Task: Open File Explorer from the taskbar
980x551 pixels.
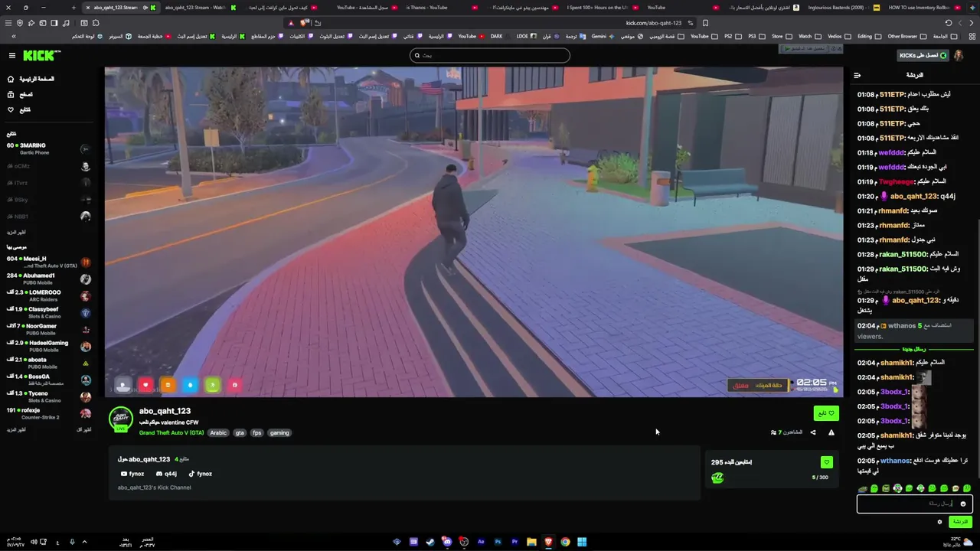Action: click(x=531, y=542)
